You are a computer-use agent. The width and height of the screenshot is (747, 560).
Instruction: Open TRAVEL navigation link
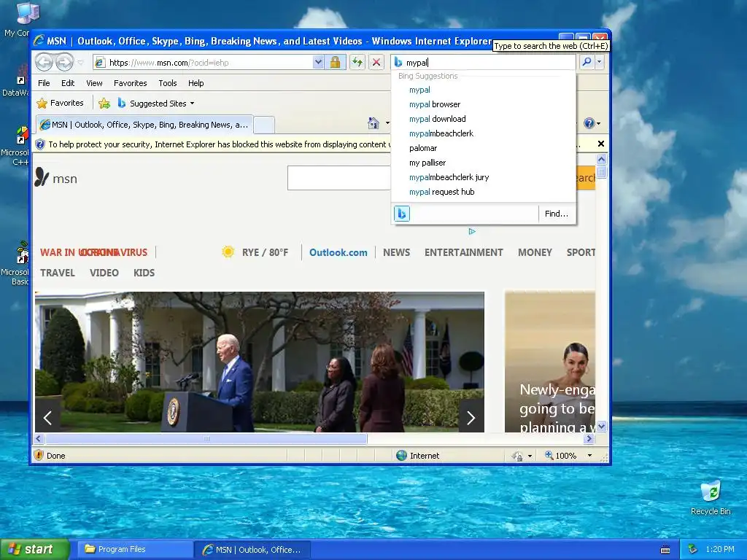pos(57,273)
